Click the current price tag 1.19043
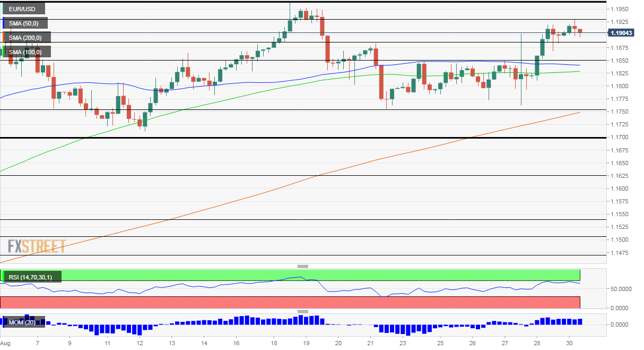644x350 pixels. click(x=621, y=33)
